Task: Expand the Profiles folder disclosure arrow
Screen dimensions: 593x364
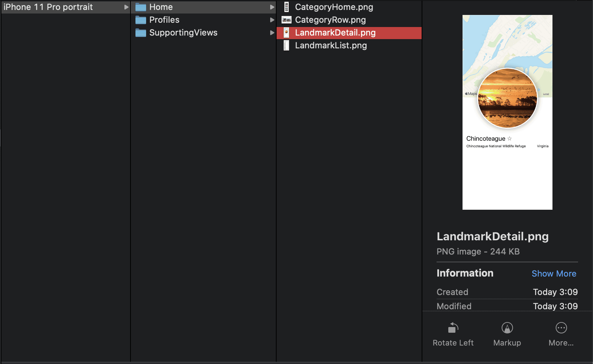Action: point(272,20)
